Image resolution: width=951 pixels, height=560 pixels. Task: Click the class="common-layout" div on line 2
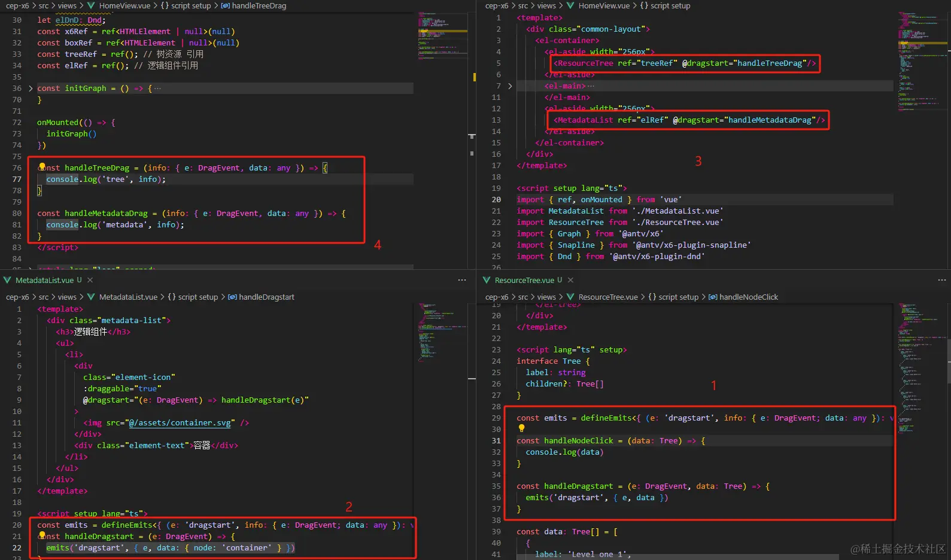pos(588,29)
